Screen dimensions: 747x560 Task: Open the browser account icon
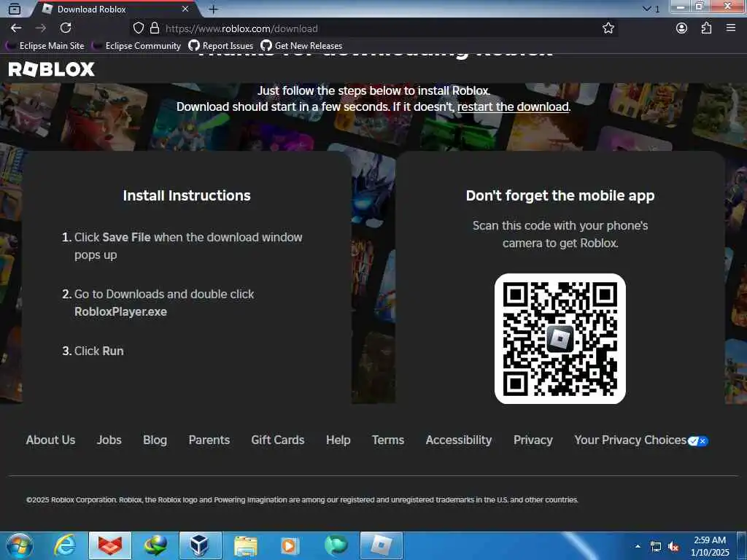coord(682,28)
